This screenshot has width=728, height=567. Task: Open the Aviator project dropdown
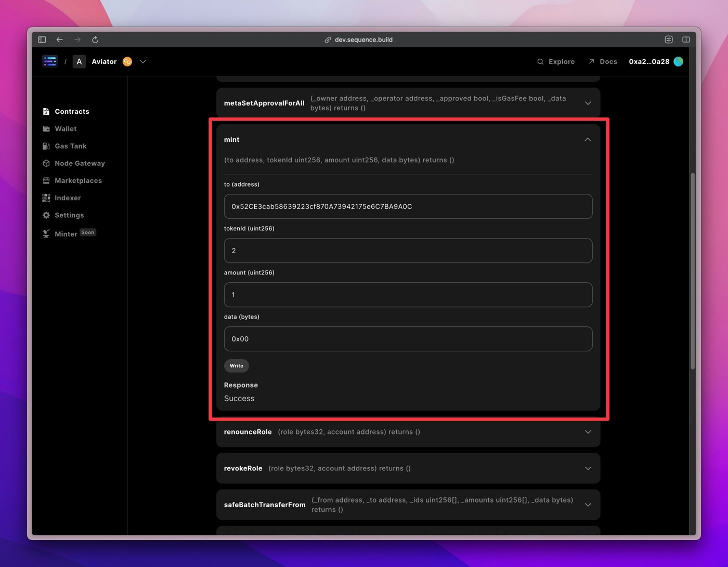143,61
